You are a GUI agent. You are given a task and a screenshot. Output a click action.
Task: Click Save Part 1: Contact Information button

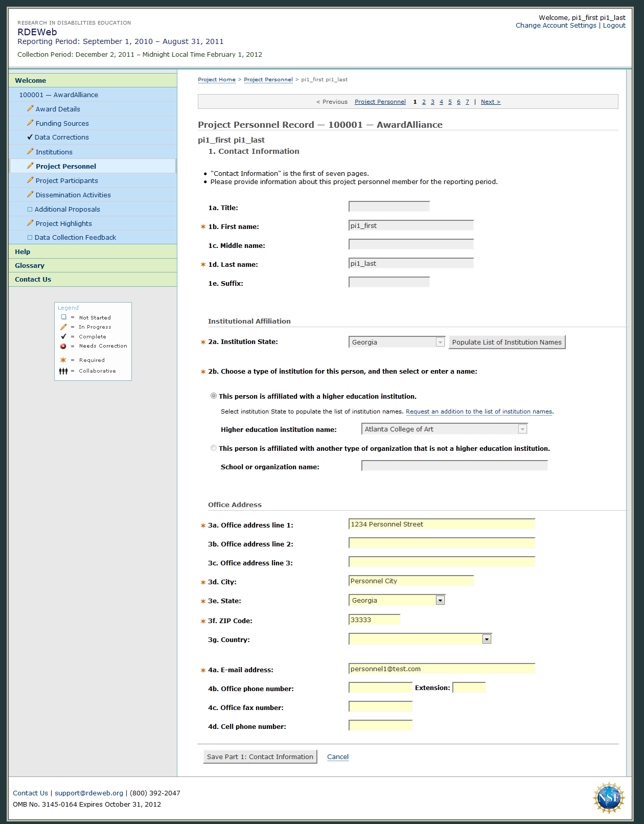pos(260,757)
